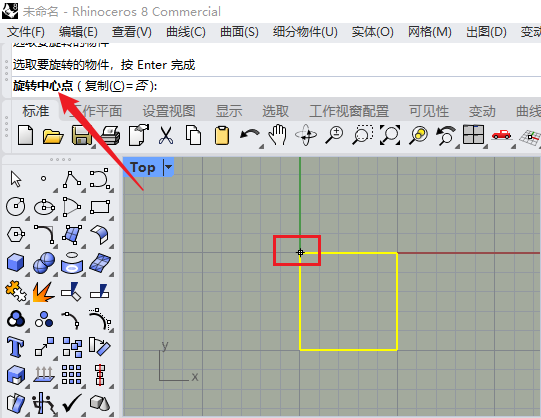Switch to the 变动 toolbar tab

coord(482,111)
